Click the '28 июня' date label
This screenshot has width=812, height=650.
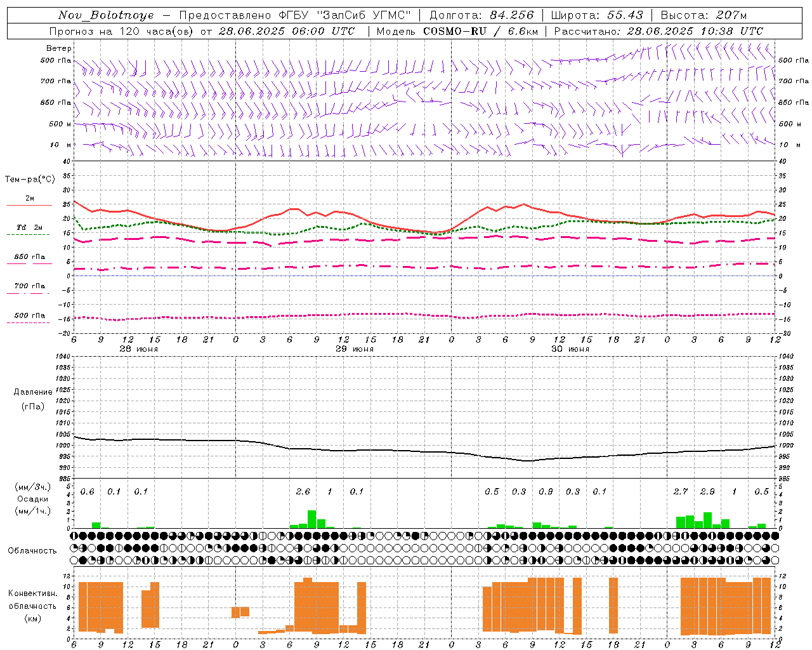tap(139, 349)
